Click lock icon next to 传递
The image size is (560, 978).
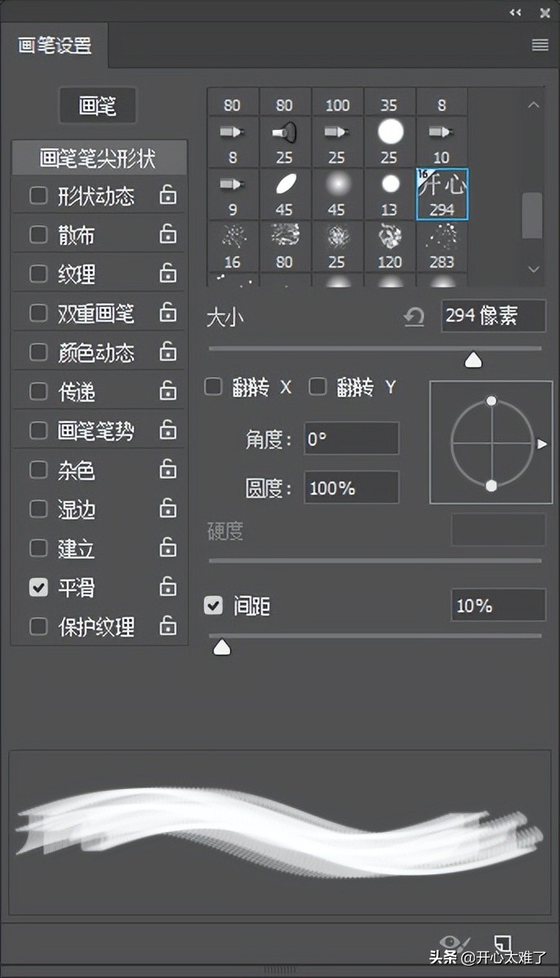point(167,391)
